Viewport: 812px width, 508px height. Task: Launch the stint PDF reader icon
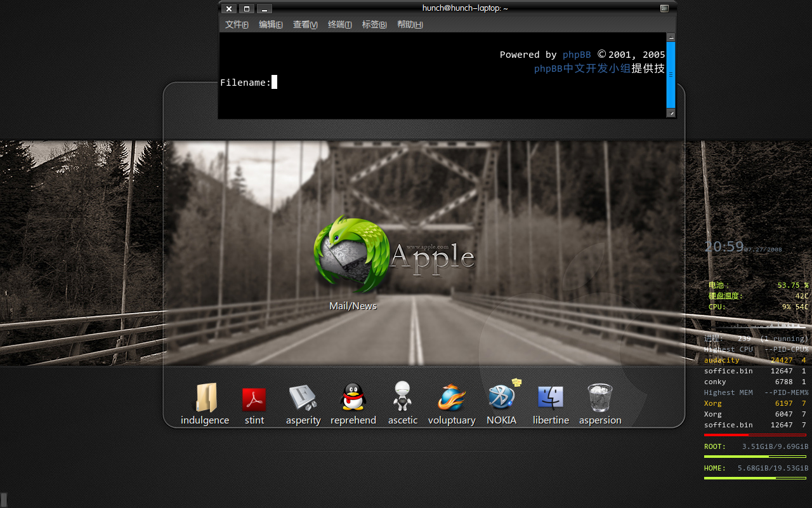[254, 399]
